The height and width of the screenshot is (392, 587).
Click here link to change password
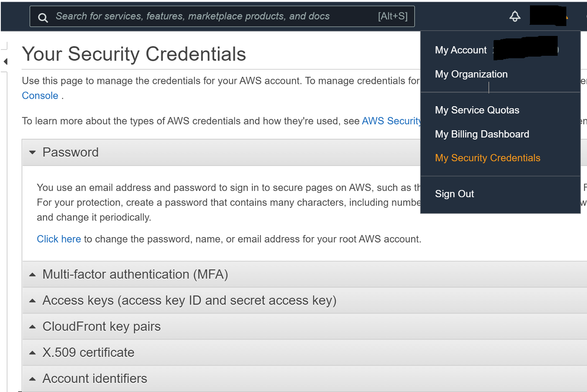(59, 239)
